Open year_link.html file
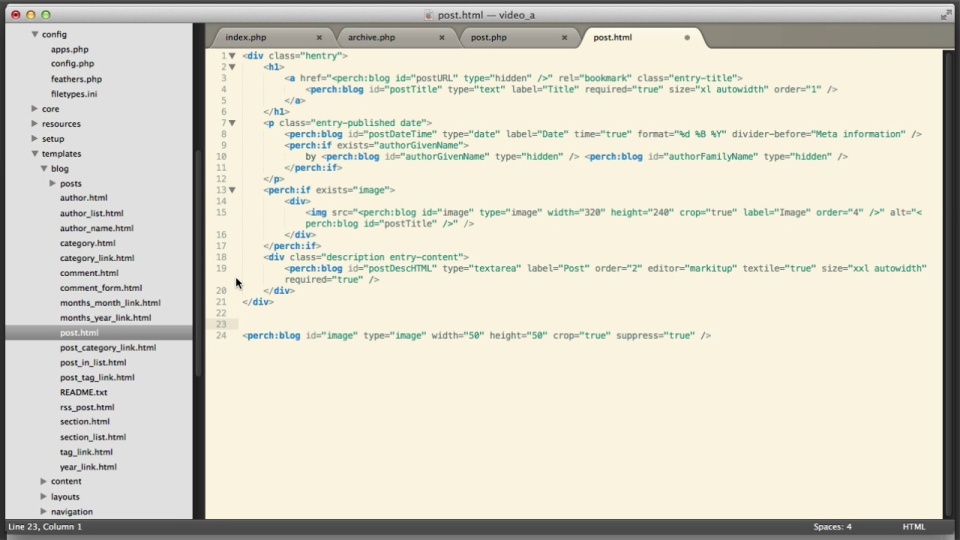The image size is (960, 540). click(88, 467)
